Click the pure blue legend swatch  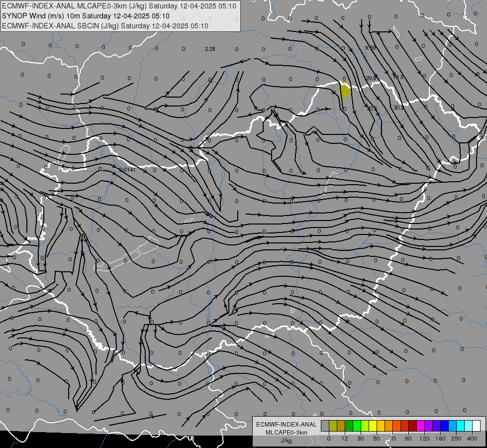point(444,426)
